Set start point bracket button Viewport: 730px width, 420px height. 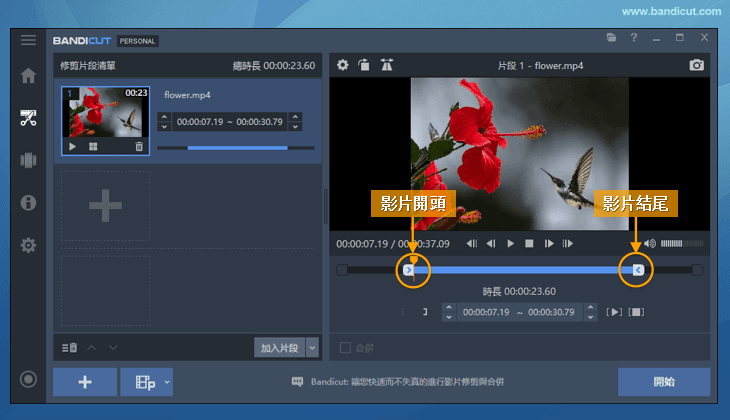[403, 312]
